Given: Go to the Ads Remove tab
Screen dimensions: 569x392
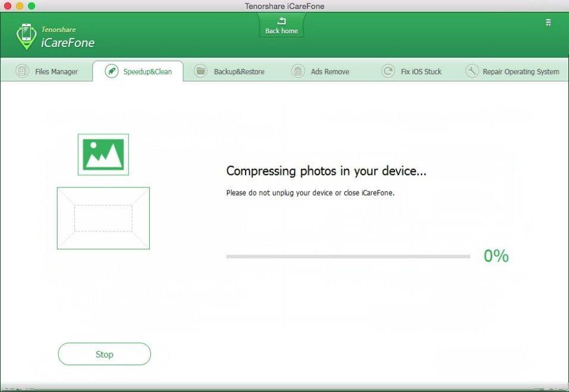Looking at the screenshot, I should click(320, 71).
